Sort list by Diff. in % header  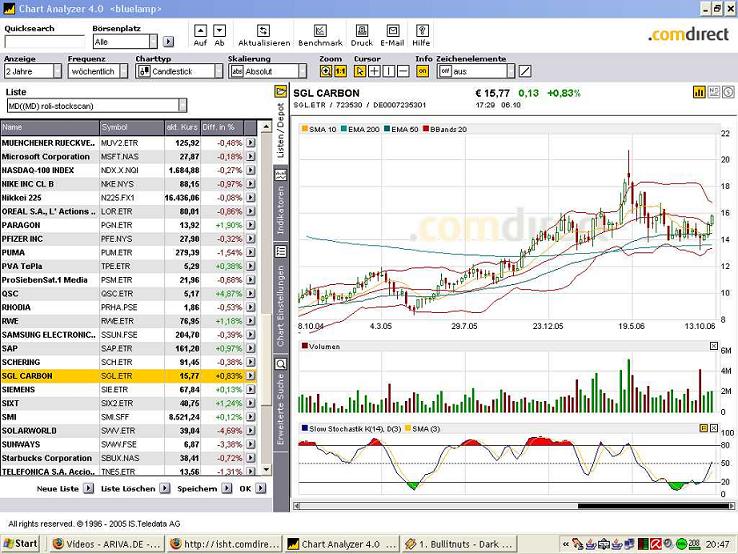pyautogui.click(x=222, y=127)
